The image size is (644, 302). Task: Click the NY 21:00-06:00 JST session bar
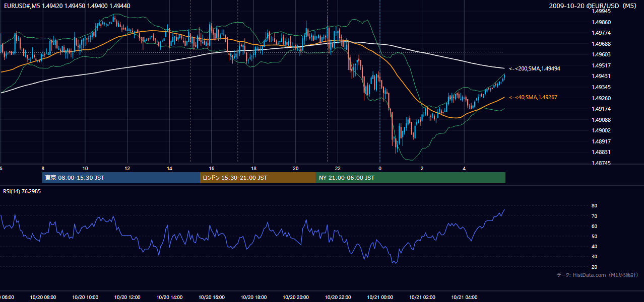pyautogui.click(x=411, y=178)
